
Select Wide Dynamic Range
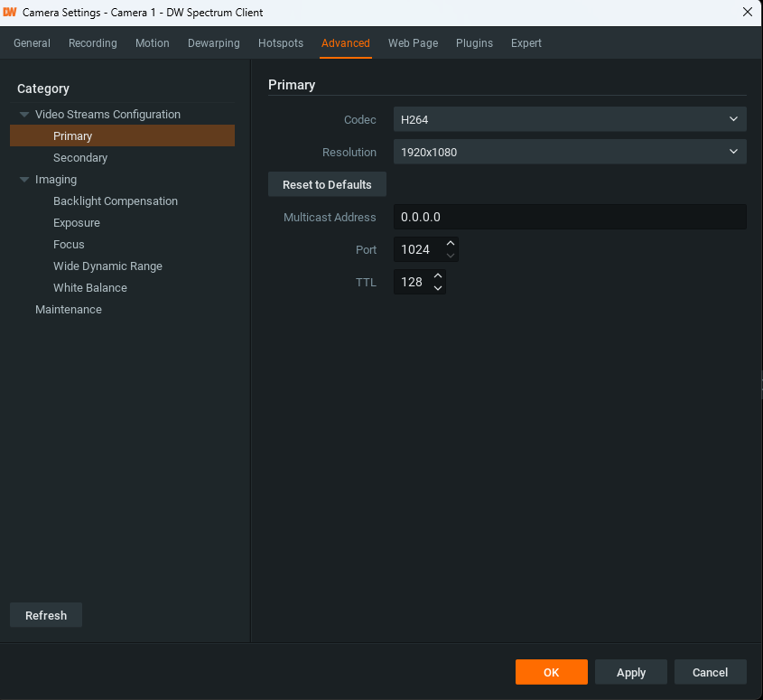(107, 266)
